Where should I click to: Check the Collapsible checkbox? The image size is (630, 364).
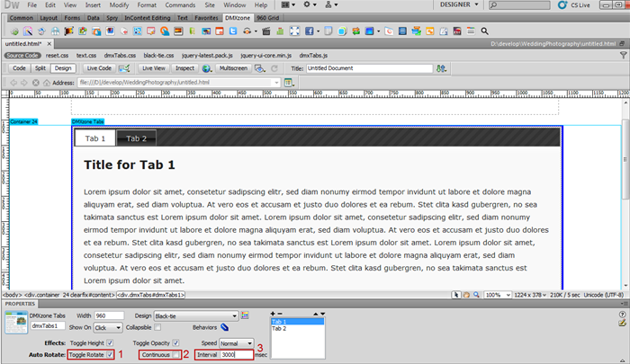[x=157, y=327]
